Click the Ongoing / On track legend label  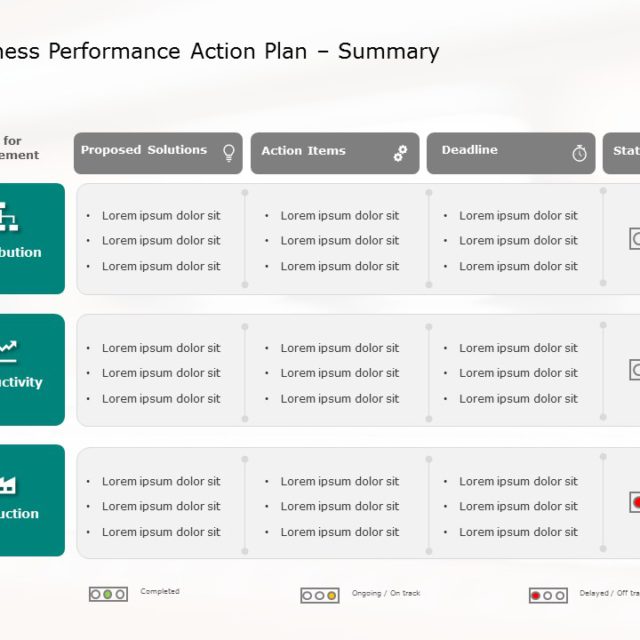(x=386, y=594)
